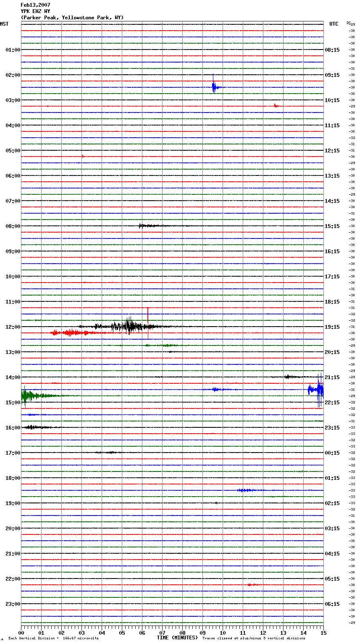Click the MST time label 18:00

click(13, 478)
